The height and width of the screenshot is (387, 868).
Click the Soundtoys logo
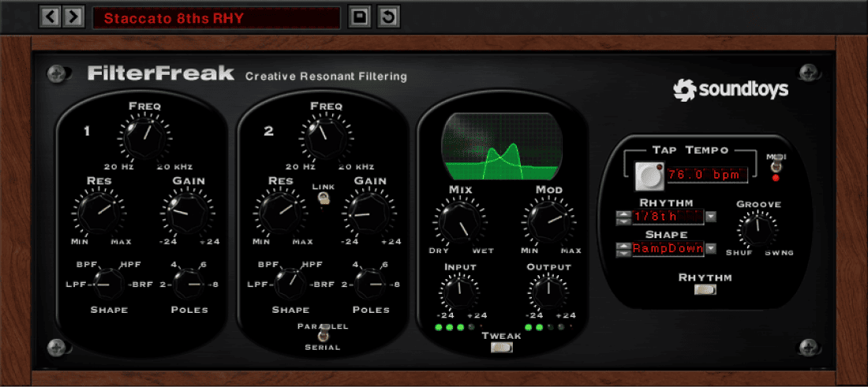pyautogui.click(x=731, y=90)
